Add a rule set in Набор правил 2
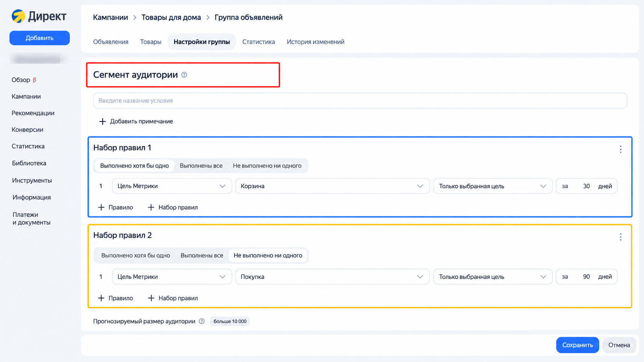 coord(173,298)
